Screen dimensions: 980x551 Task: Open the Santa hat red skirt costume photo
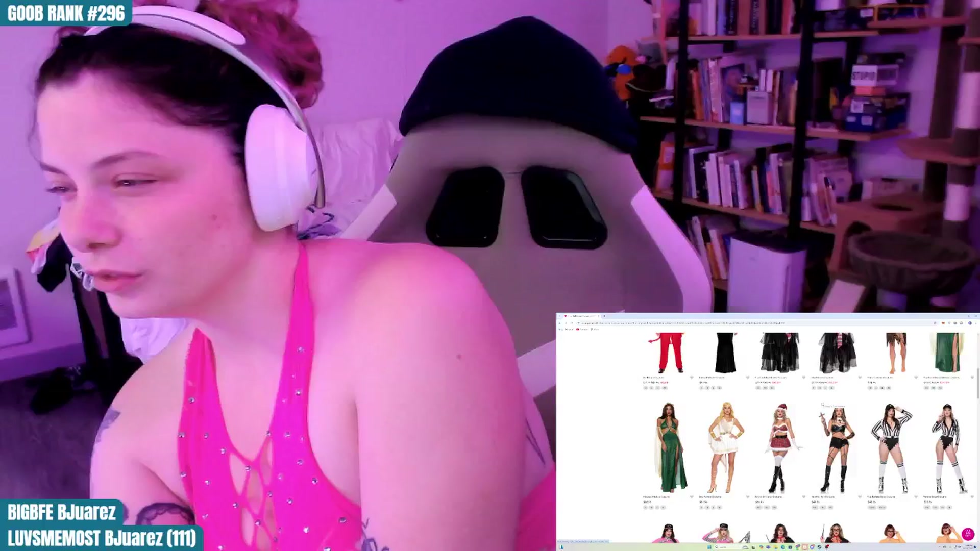(x=781, y=447)
